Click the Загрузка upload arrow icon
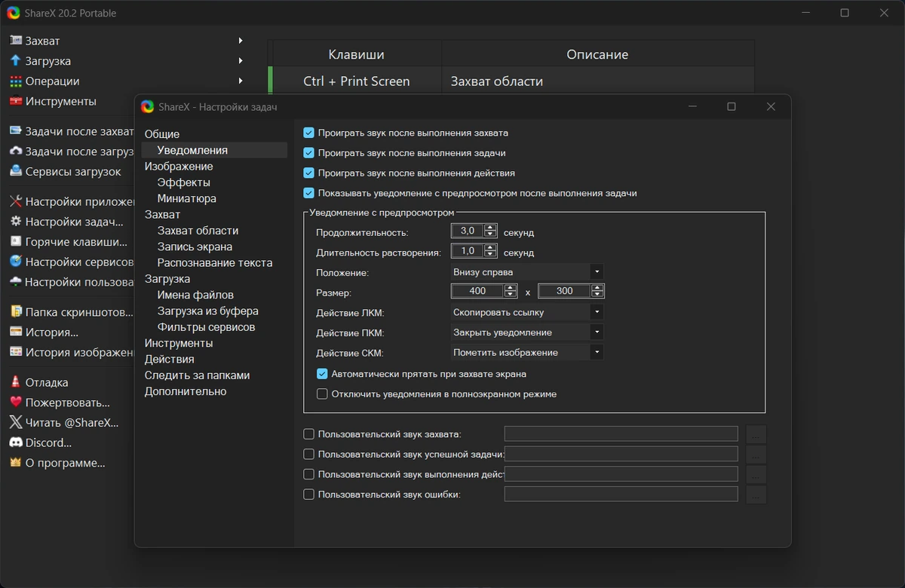This screenshot has width=905, height=588. click(15, 61)
